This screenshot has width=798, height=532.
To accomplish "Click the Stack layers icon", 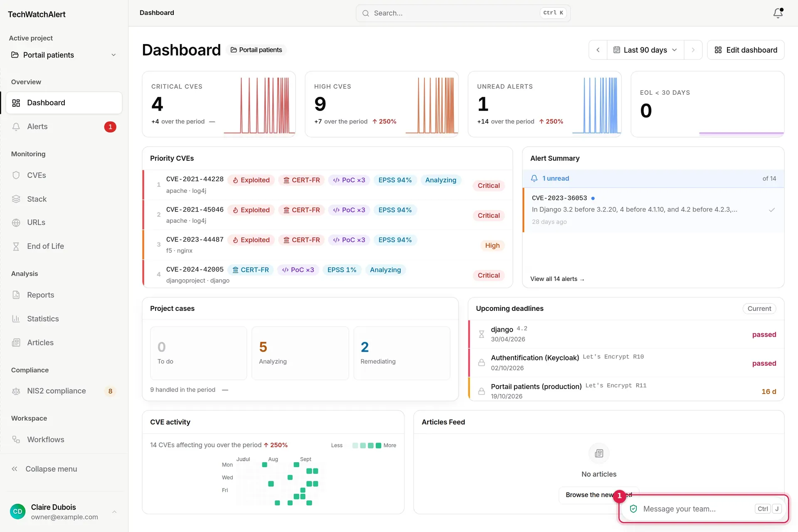I will coord(16,199).
